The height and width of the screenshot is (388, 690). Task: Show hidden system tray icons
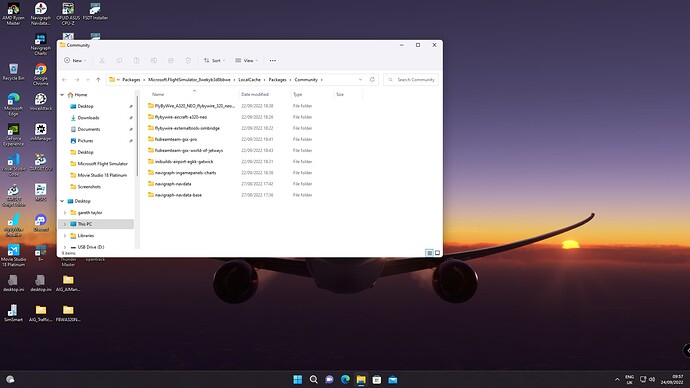617,379
